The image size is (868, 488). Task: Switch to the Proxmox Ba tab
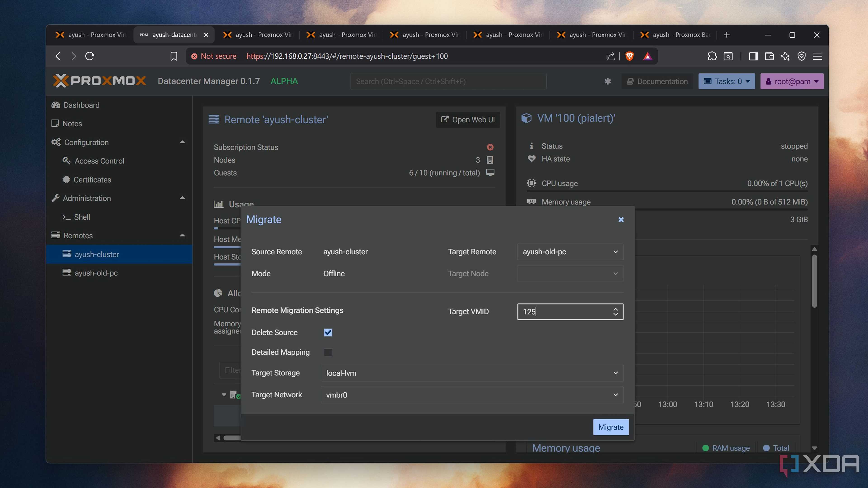pyautogui.click(x=676, y=35)
